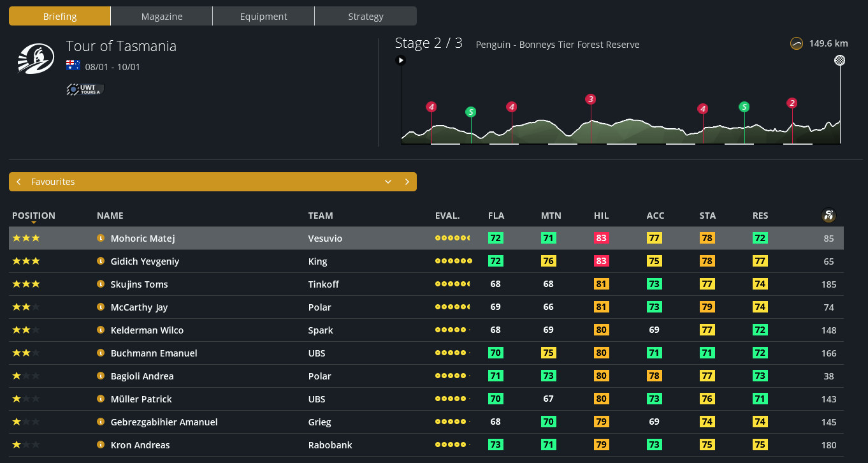Viewport: 868px width, 463px height.
Task: Click the Tour of Tasmania race logo
Action: pyautogui.click(x=34, y=59)
